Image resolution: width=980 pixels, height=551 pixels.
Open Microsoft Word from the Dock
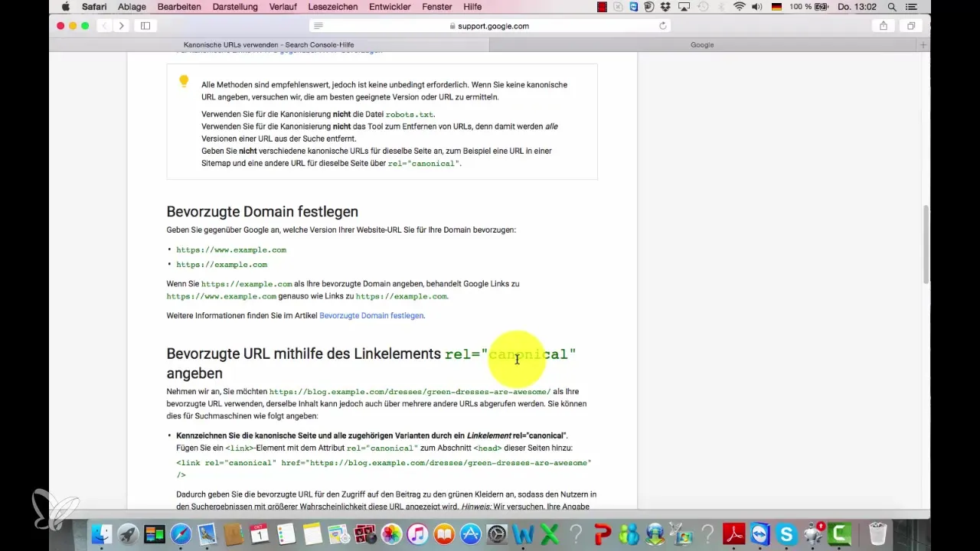(524, 533)
